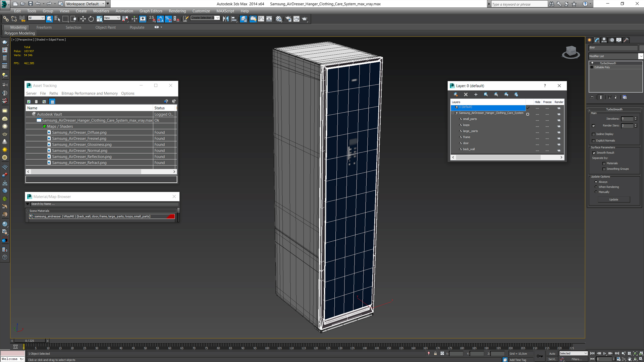Click samsung_airdresser material red swatch
Image resolution: width=644 pixels, height=362 pixels.
point(170,217)
